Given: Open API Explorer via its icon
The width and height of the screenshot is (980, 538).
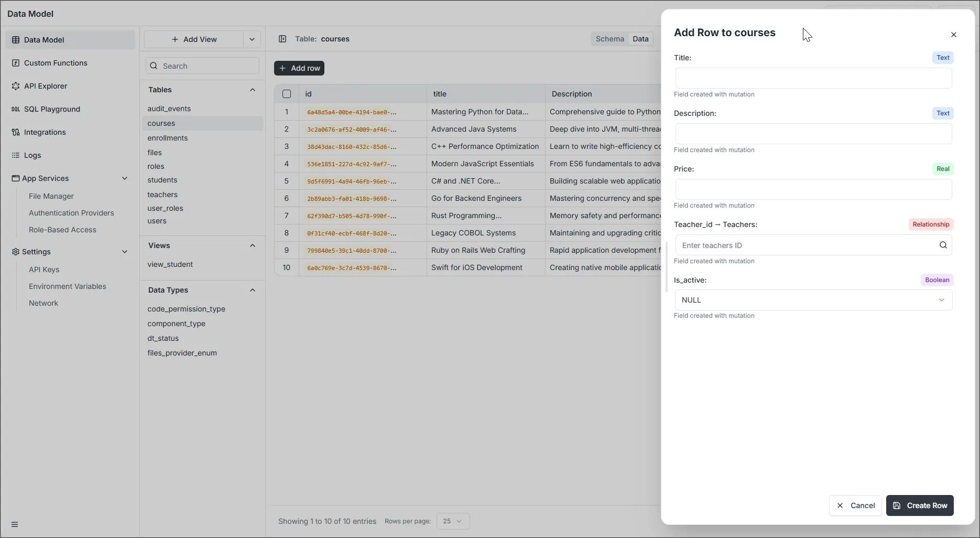Looking at the screenshot, I should [x=16, y=86].
